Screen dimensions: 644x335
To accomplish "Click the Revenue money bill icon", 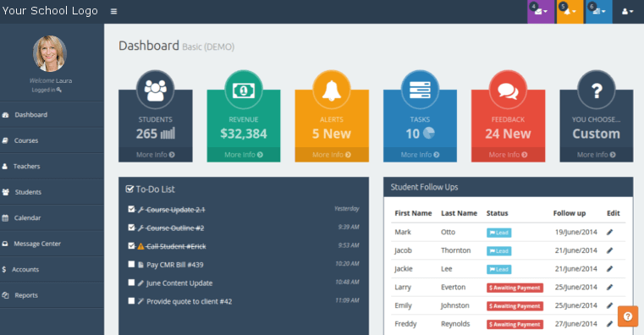I will pos(244,90).
